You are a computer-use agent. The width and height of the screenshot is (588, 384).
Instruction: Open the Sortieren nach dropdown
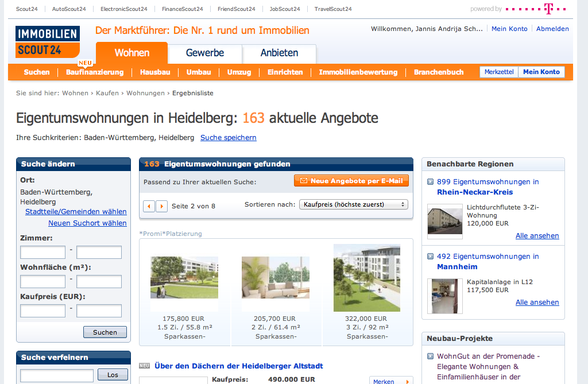point(354,204)
